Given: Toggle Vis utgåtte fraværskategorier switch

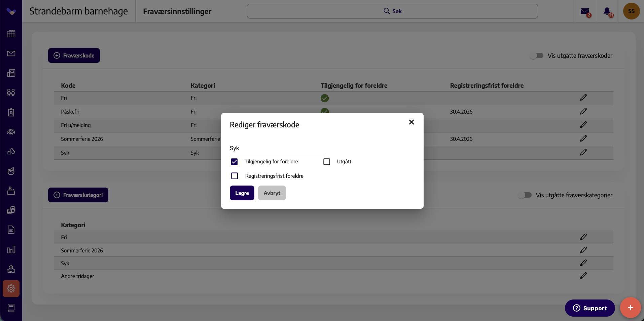Looking at the screenshot, I should pyautogui.click(x=525, y=195).
